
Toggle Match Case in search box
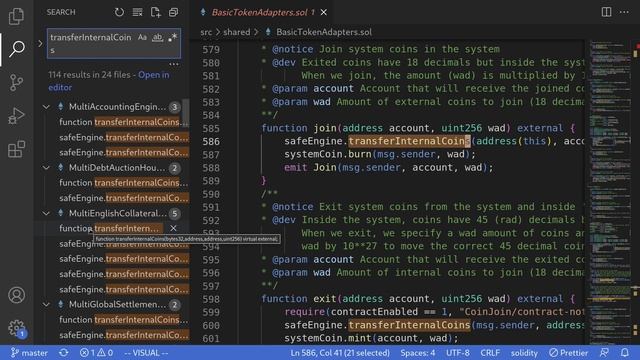click(x=142, y=37)
